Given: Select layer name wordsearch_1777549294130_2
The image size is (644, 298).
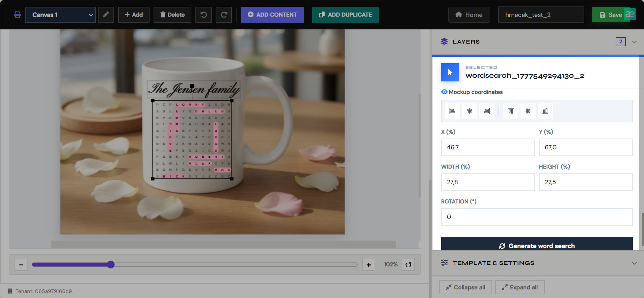Looking at the screenshot, I should pos(525,76).
